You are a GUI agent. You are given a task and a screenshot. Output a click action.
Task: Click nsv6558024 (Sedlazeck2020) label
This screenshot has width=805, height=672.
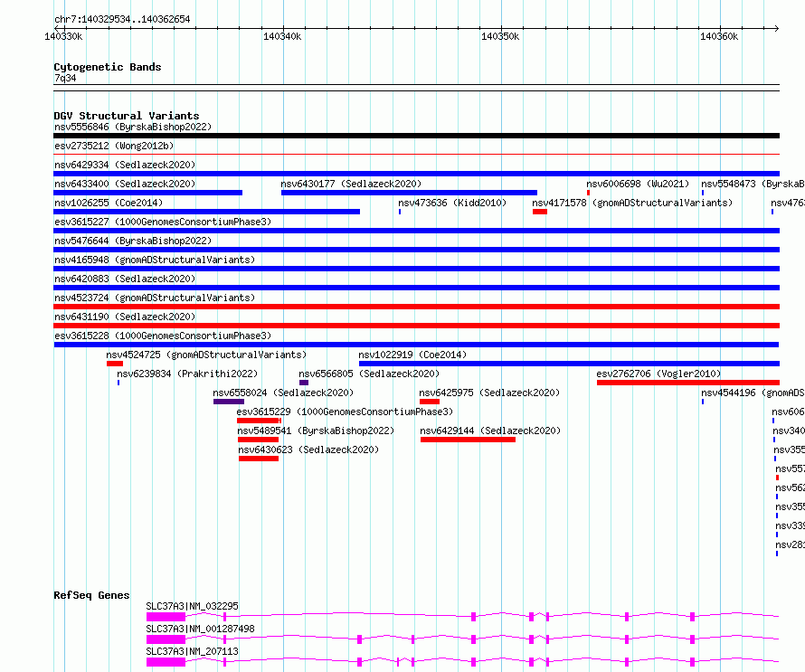click(283, 393)
